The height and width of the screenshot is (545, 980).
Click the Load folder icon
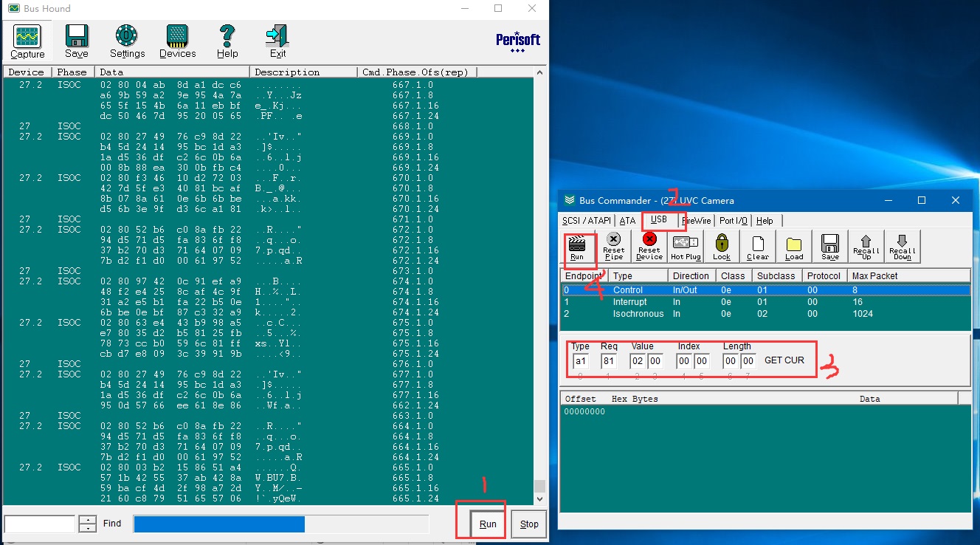tap(794, 247)
